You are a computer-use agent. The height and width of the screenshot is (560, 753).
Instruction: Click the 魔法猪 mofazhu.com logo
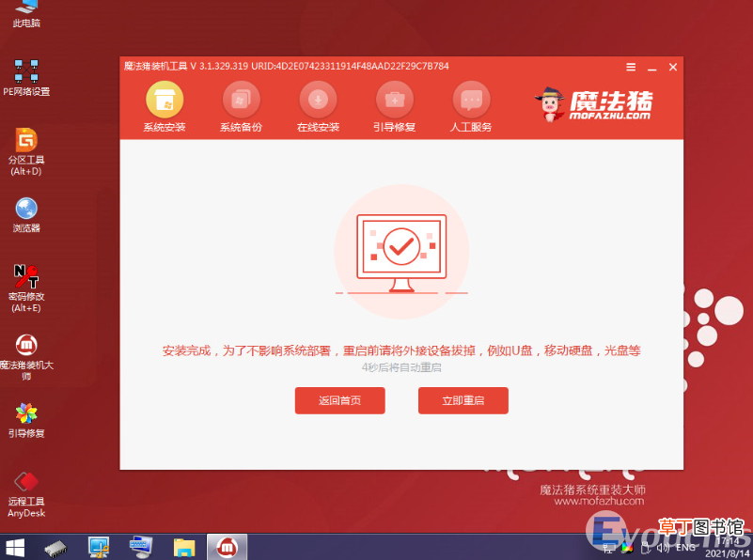pos(593,104)
